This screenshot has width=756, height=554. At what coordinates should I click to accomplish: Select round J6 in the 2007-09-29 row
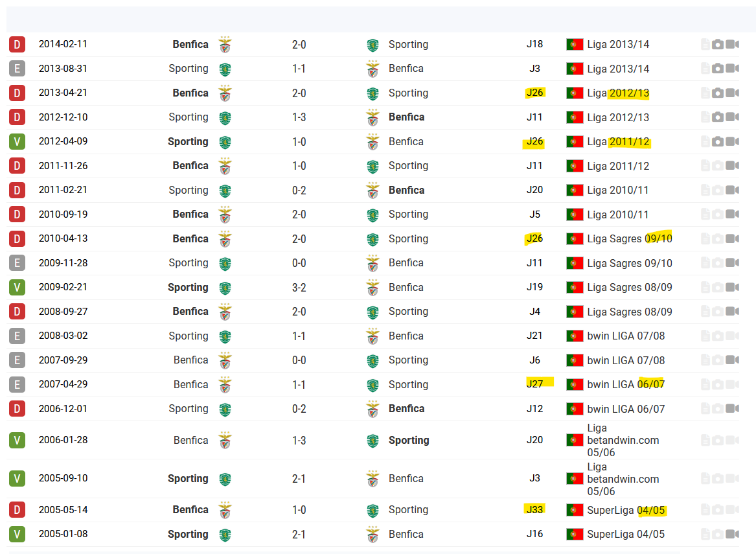[x=534, y=360]
